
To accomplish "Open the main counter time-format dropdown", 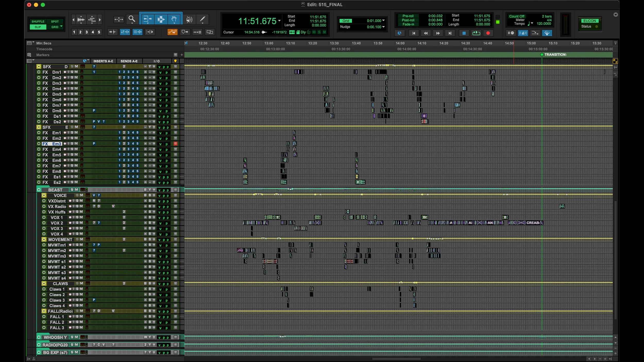I will click(279, 21).
